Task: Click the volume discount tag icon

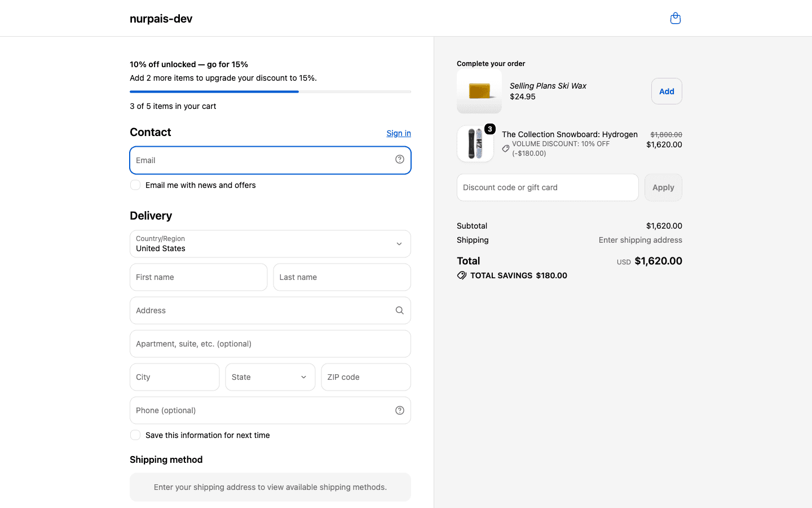Action: (x=506, y=149)
